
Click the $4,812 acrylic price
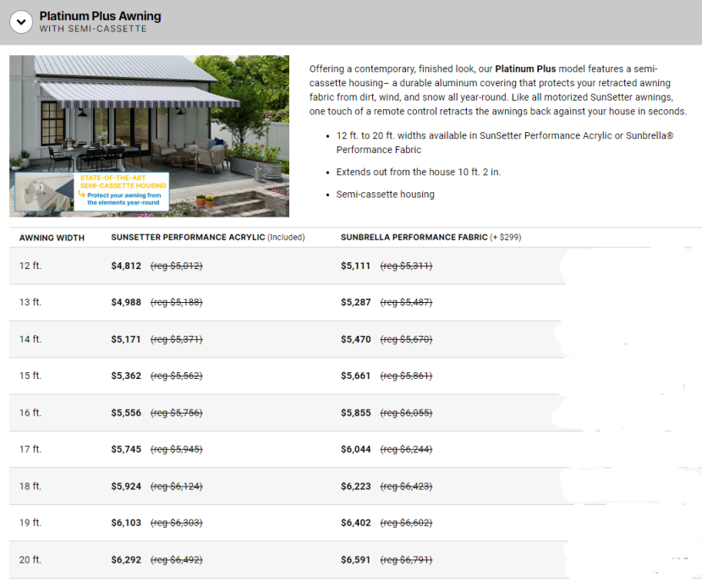pos(126,266)
